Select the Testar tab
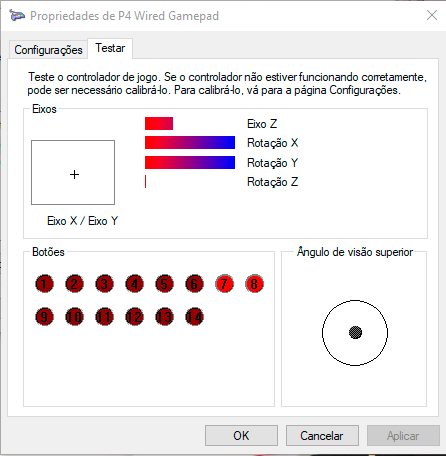The image size is (446, 456). 110,48
